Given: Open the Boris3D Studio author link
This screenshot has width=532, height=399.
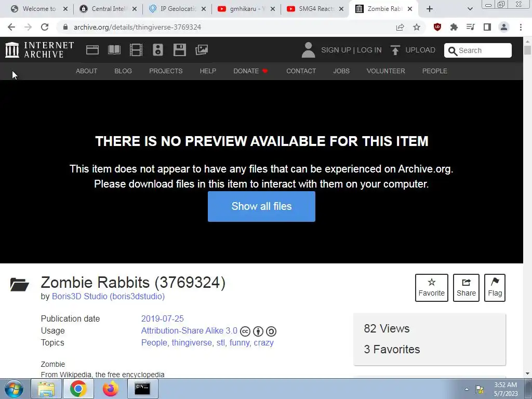Looking at the screenshot, I should tap(108, 296).
